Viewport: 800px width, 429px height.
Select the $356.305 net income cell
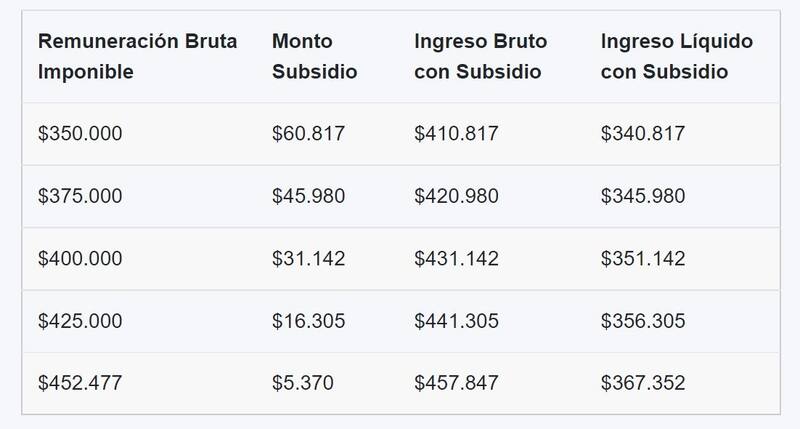pos(643,321)
